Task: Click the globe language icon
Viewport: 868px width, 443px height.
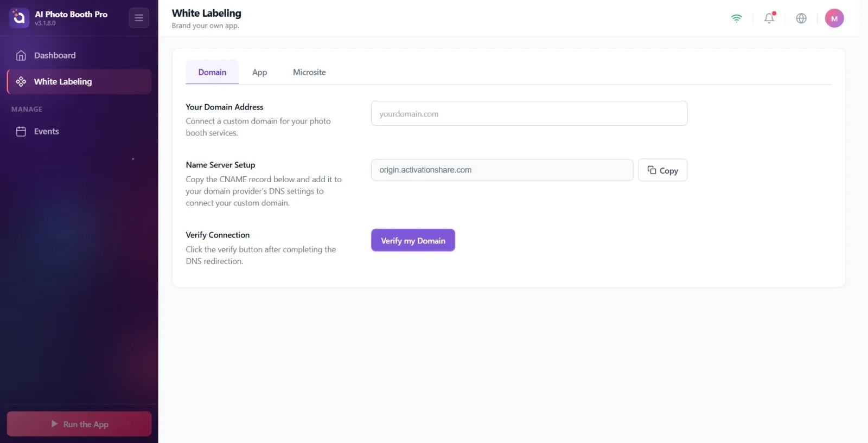Action: coord(801,18)
